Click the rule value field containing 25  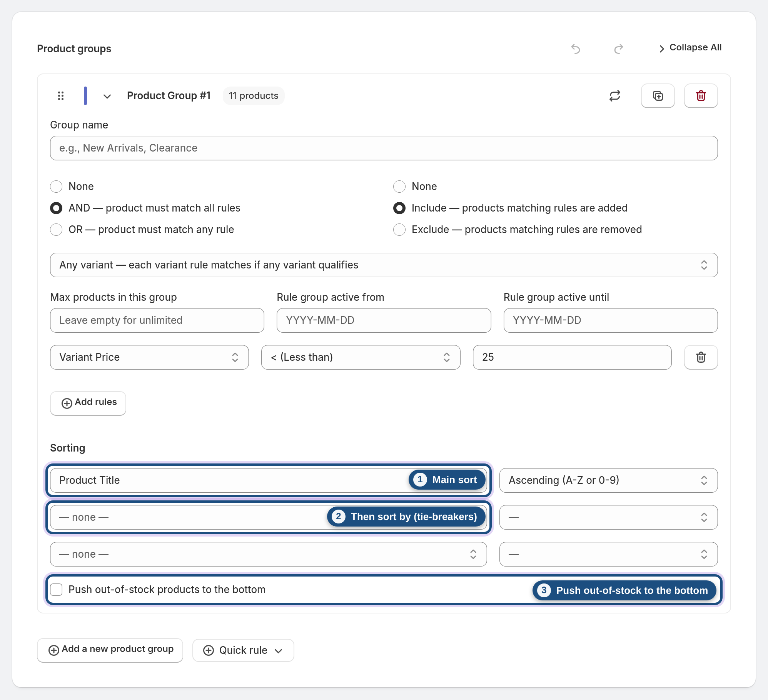pos(572,357)
